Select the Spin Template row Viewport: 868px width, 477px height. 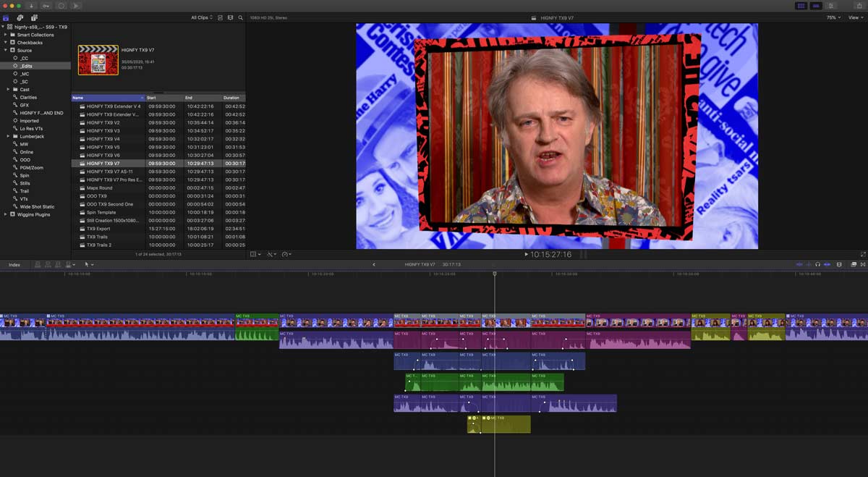pyautogui.click(x=158, y=212)
